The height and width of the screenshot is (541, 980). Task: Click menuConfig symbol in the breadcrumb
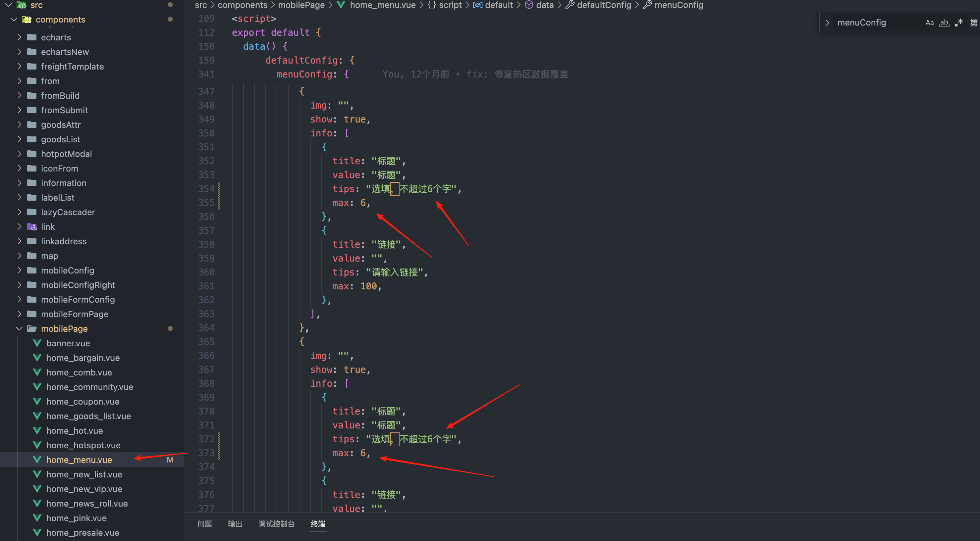tap(679, 5)
